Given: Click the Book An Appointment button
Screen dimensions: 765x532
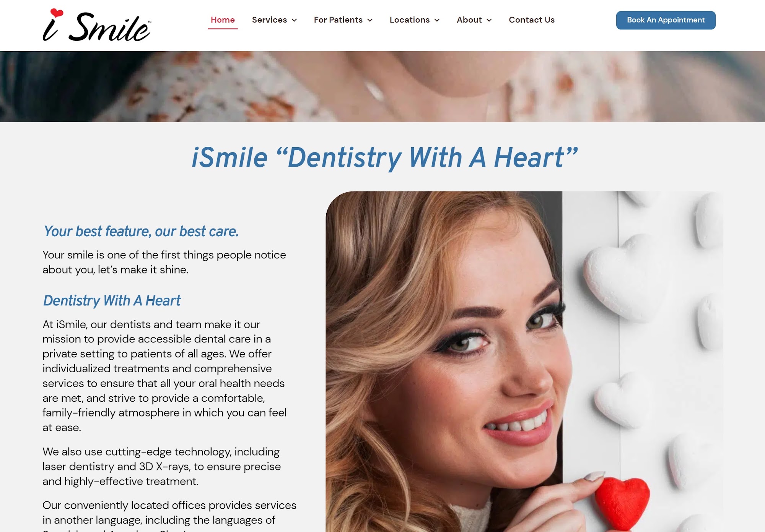Looking at the screenshot, I should pyautogui.click(x=666, y=20).
